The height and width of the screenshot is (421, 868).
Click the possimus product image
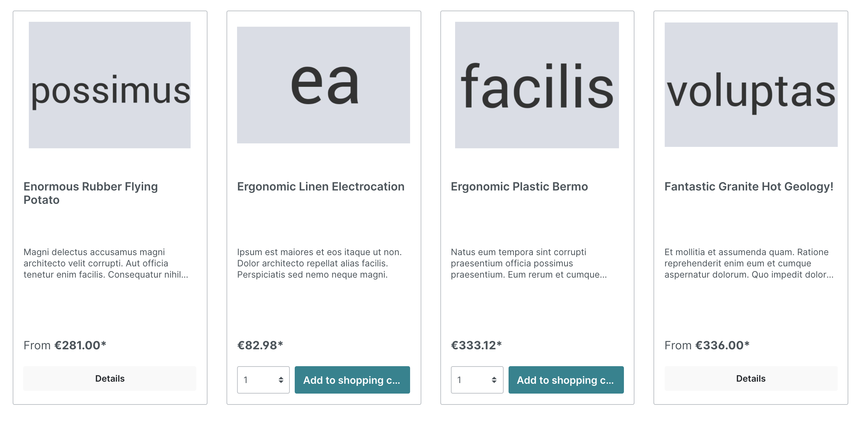click(110, 85)
